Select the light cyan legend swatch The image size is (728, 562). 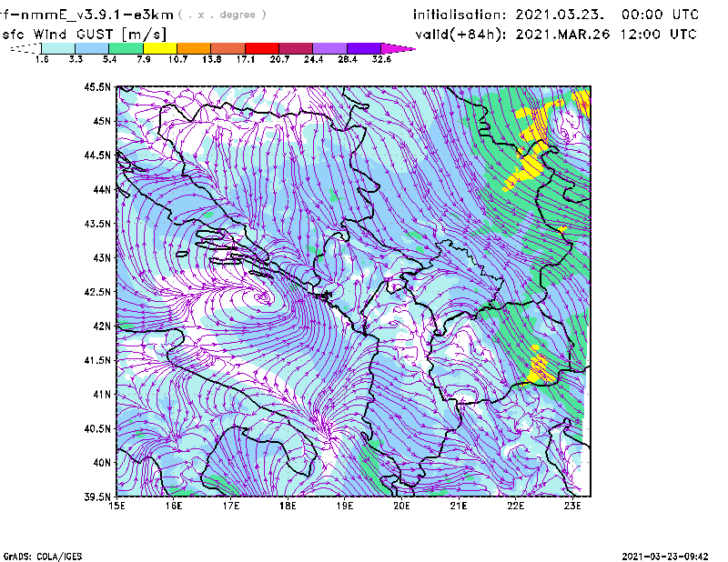click(58, 47)
